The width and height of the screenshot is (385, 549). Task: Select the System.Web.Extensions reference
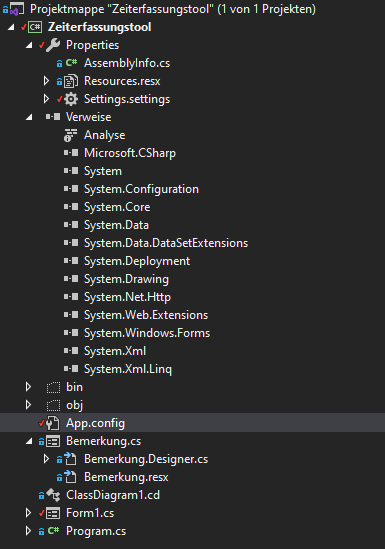pyautogui.click(x=146, y=315)
